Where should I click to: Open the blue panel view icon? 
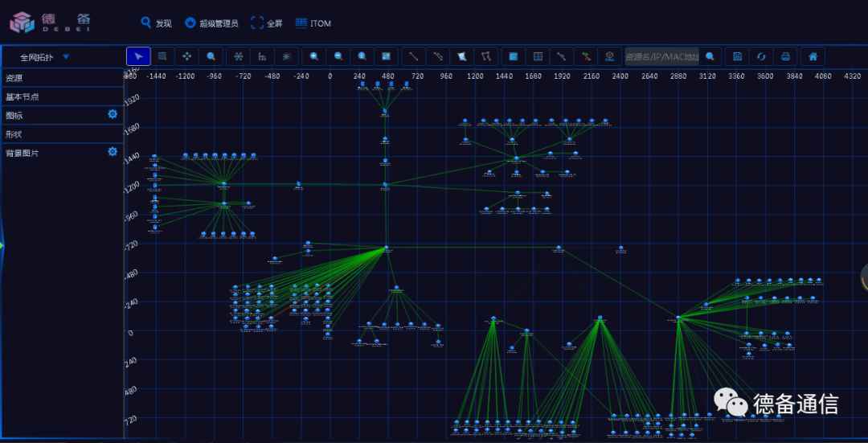tap(513, 56)
